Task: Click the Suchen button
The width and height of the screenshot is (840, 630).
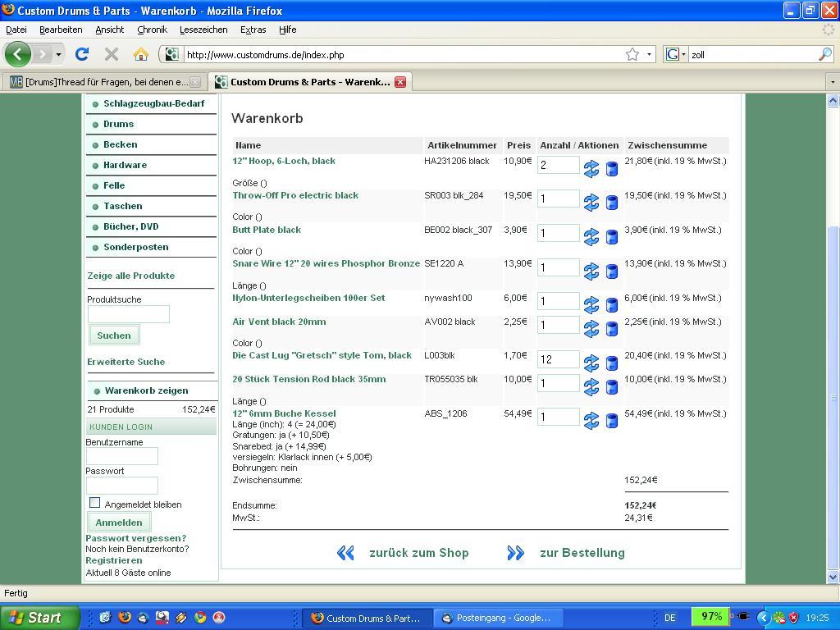Action: click(113, 336)
